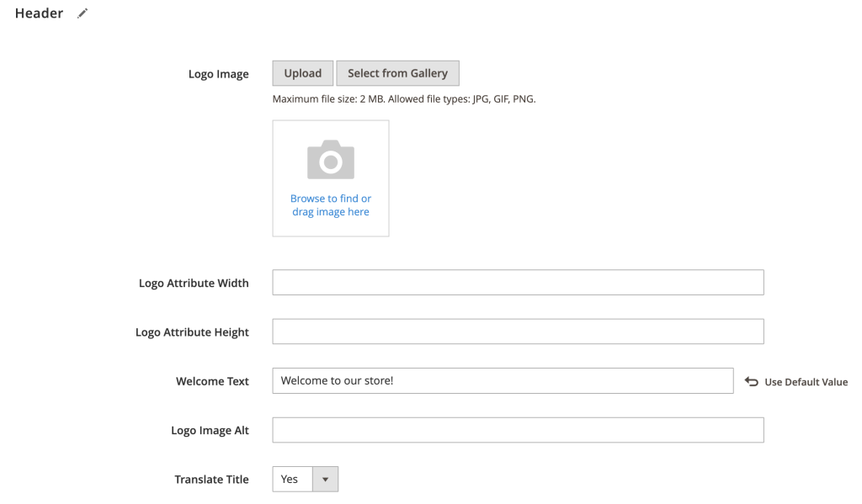Click inside the Logo Attribute Width field
The width and height of the screenshot is (862, 504).
(x=518, y=282)
